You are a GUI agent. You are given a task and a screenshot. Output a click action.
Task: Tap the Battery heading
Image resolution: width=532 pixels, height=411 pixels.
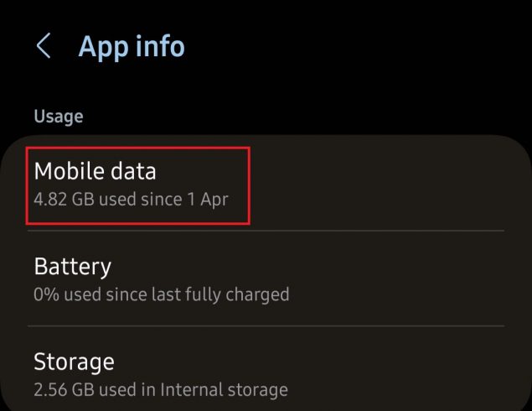[72, 267]
